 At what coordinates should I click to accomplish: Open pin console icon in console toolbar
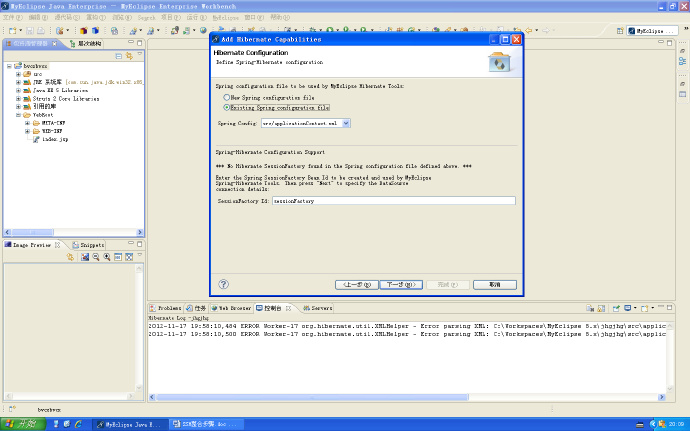616,308
